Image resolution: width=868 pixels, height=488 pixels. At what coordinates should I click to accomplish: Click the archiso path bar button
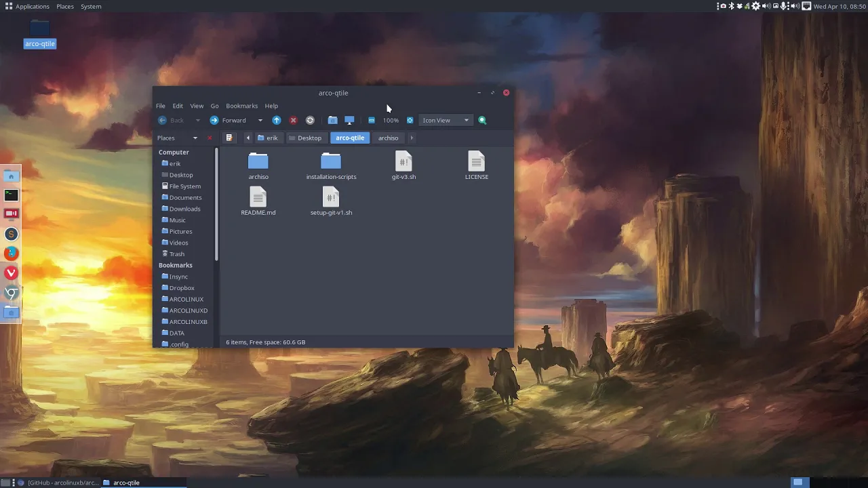point(389,138)
